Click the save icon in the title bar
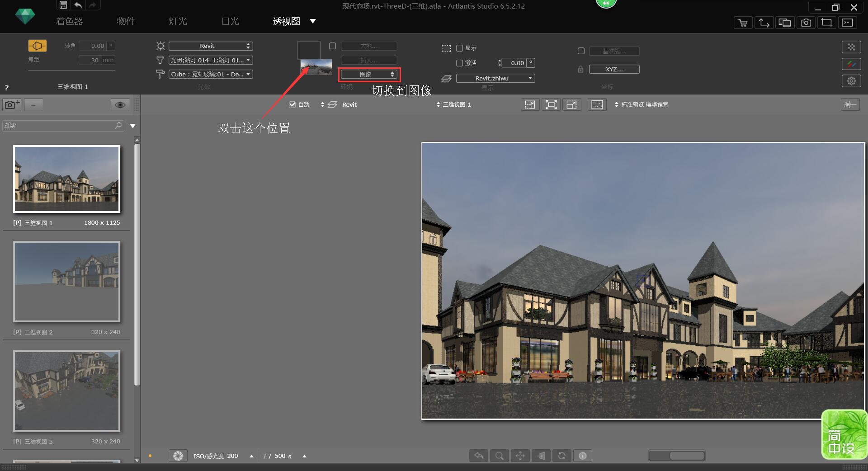 coord(63,5)
